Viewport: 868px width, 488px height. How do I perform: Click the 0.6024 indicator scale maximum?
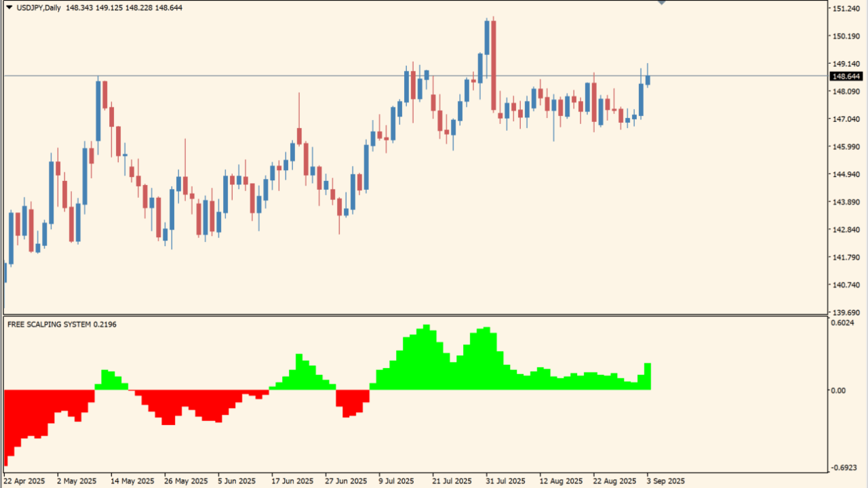pyautogui.click(x=843, y=323)
